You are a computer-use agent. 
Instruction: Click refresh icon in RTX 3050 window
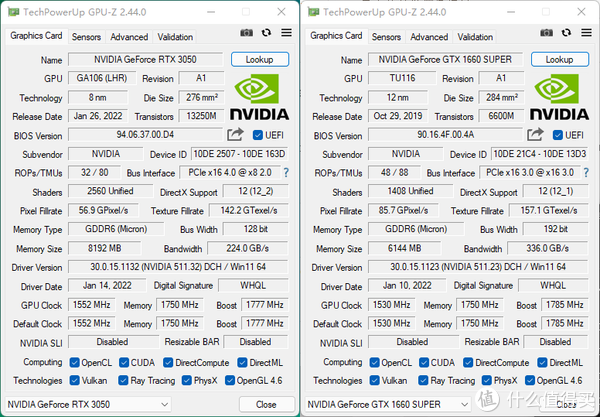point(266,33)
